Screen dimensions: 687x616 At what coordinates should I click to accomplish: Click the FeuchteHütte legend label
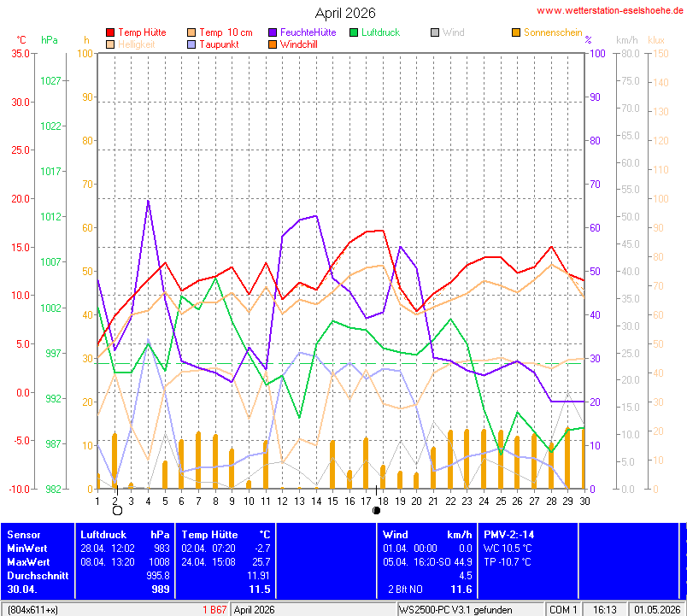click(308, 32)
